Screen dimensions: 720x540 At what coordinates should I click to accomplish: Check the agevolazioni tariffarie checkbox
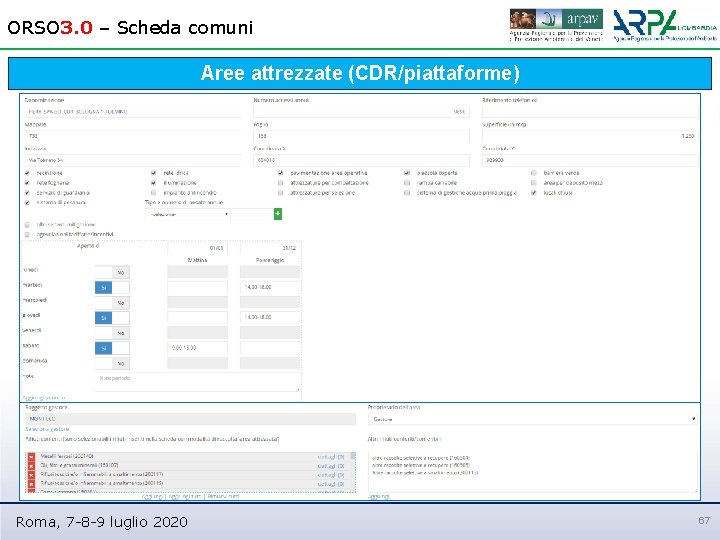pos(27,235)
